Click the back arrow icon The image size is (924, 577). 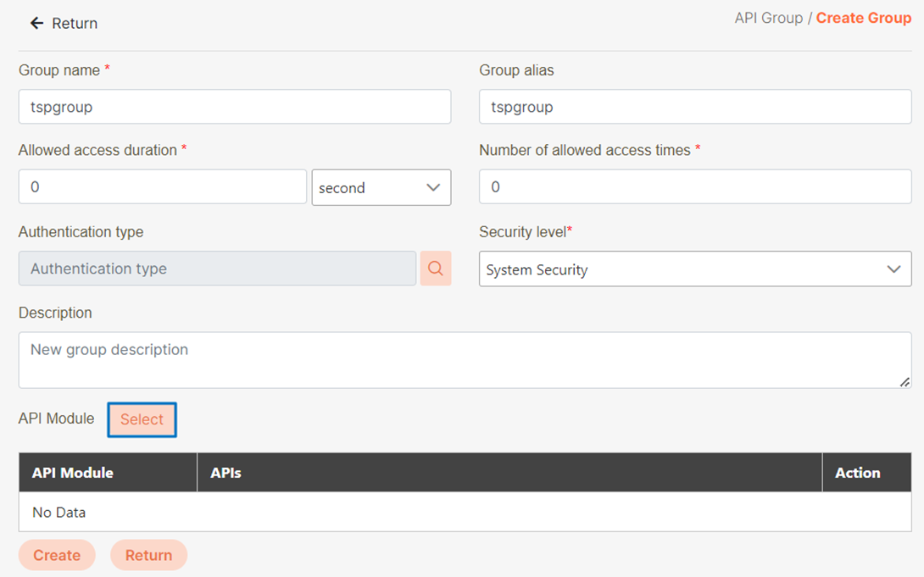coord(36,24)
